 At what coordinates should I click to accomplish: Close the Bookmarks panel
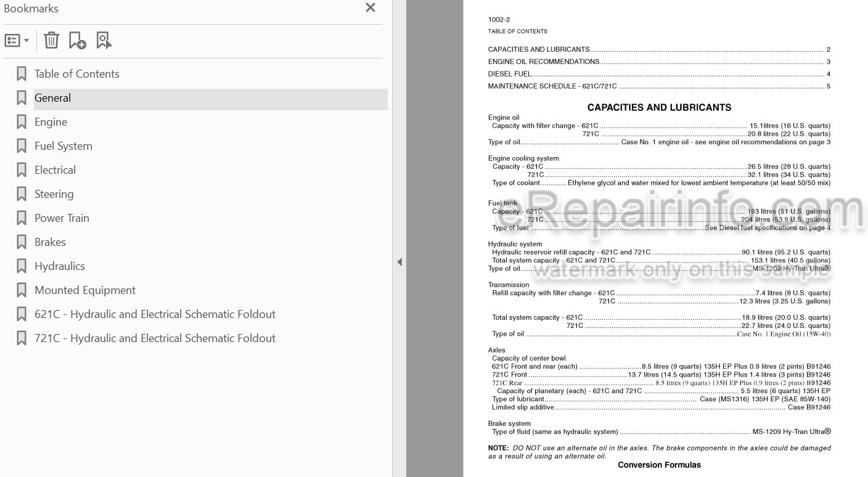point(371,8)
